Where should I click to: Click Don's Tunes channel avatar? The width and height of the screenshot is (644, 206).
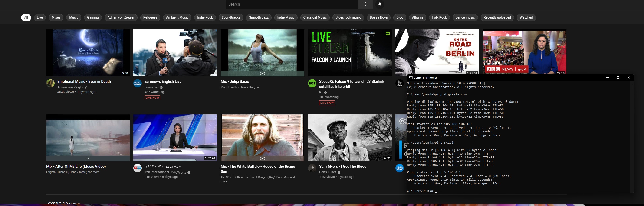[312, 168]
